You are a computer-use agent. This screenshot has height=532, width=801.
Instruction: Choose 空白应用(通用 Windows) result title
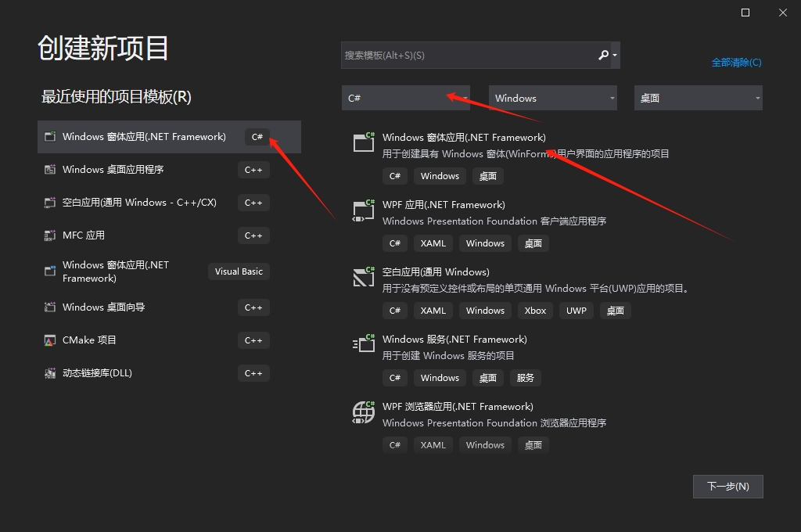(436, 272)
